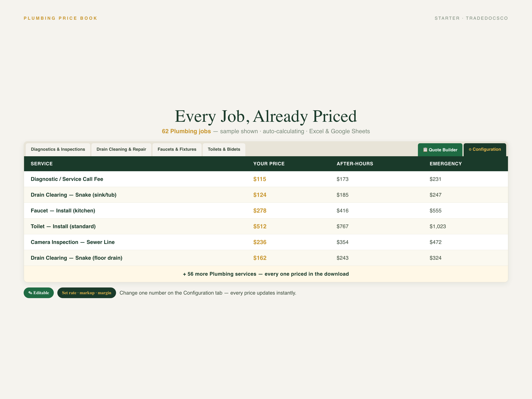Click the $243 after-hours value
This screenshot has height=399, width=532.
coord(342,258)
